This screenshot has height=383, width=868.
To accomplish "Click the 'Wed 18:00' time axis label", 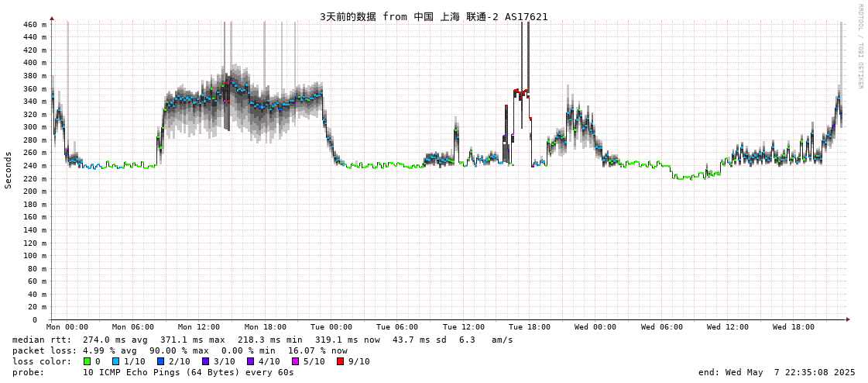I will coord(794,327).
